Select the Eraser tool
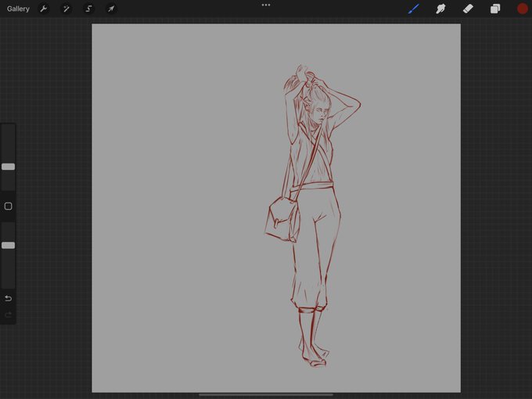The height and width of the screenshot is (399, 532). tap(468, 9)
